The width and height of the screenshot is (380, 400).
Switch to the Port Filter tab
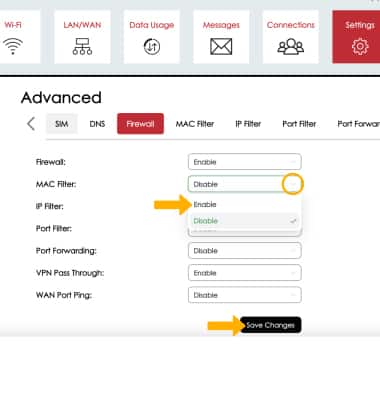299,124
